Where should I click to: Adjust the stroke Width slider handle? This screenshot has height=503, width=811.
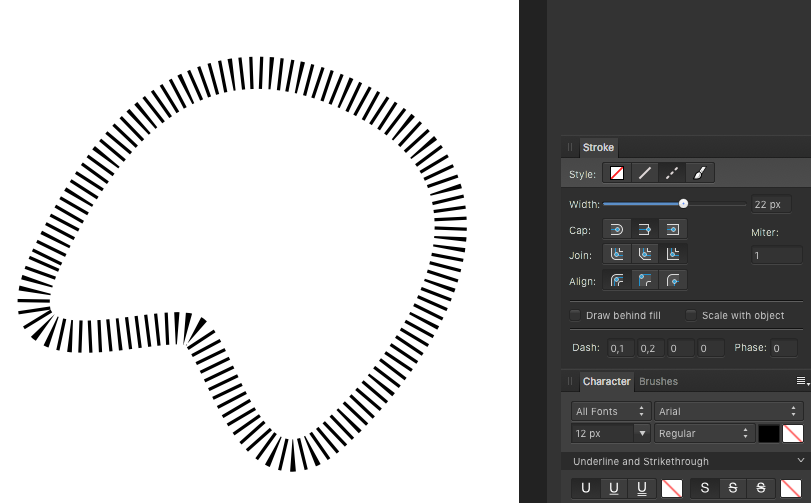[x=683, y=204]
